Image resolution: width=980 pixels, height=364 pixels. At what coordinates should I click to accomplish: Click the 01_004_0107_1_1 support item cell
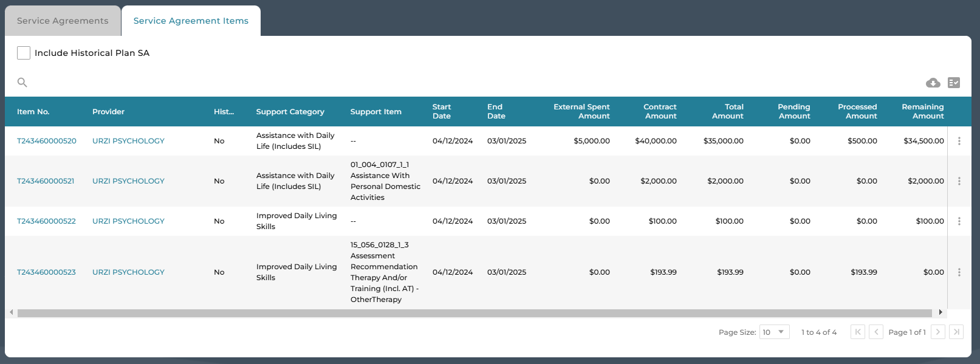coord(386,181)
